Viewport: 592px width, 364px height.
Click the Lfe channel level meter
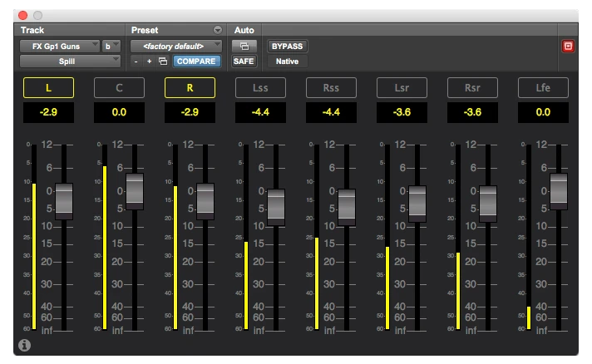click(529, 237)
